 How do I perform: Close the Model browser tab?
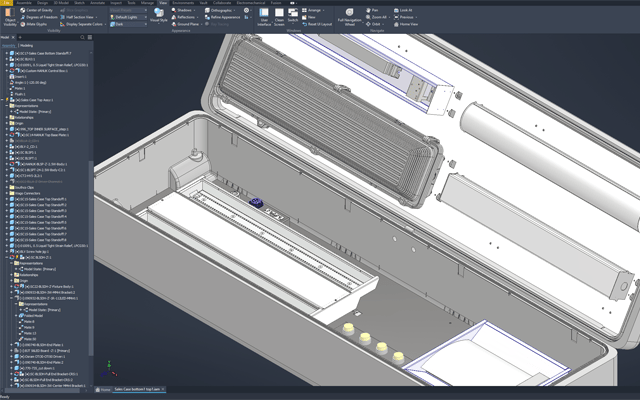[x=13, y=37]
